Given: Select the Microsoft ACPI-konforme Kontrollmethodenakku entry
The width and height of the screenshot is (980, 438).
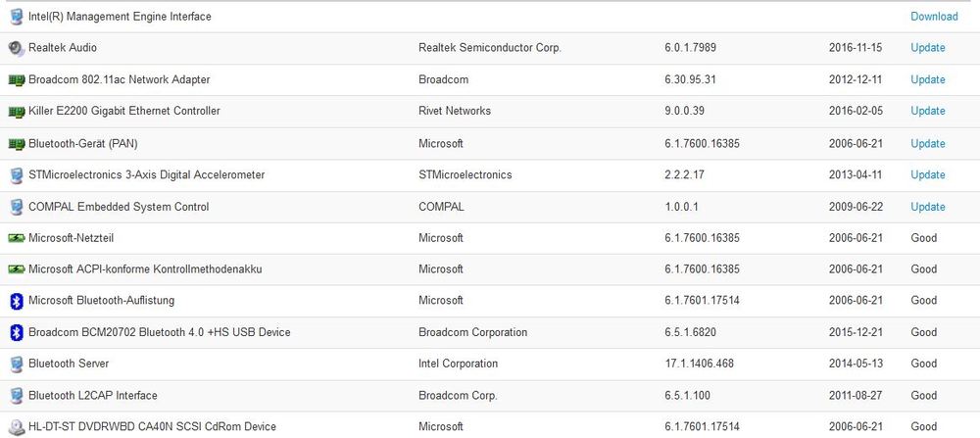Looking at the screenshot, I should point(145,268).
